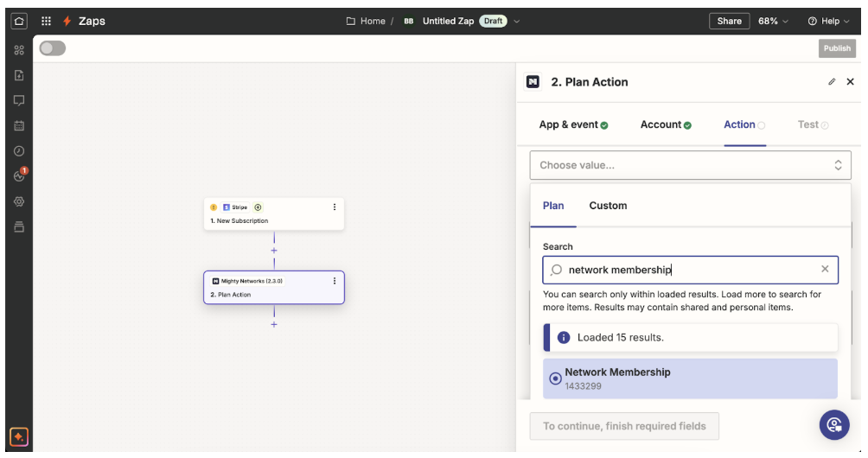This screenshot has height=458, width=868.
Task: Expand the Untitled Zap title chevron
Action: (x=516, y=21)
